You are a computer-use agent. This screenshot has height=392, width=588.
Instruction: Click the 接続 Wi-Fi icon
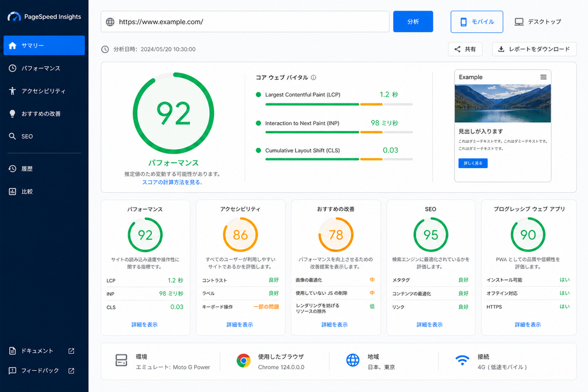click(x=462, y=360)
